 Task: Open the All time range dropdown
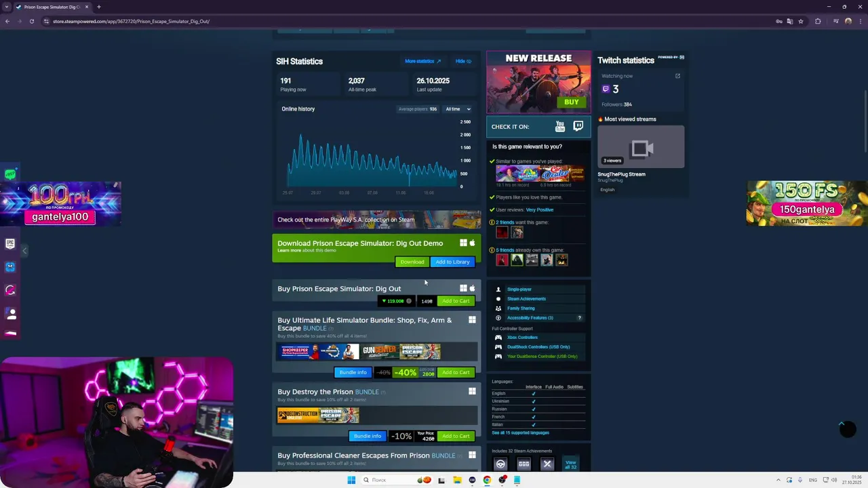point(458,109)
